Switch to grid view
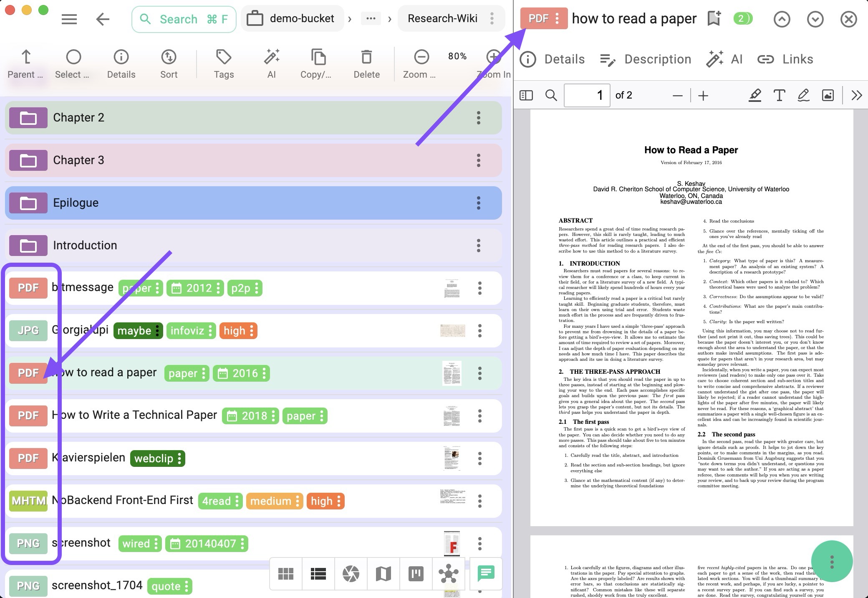The height and width of the screenshot is (598, 868). [287, 574]
